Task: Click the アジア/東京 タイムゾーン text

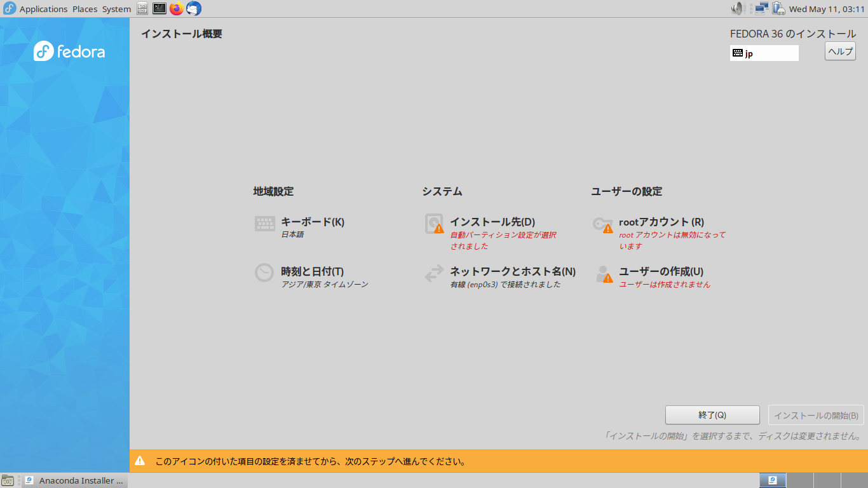Action: point(325,285)
